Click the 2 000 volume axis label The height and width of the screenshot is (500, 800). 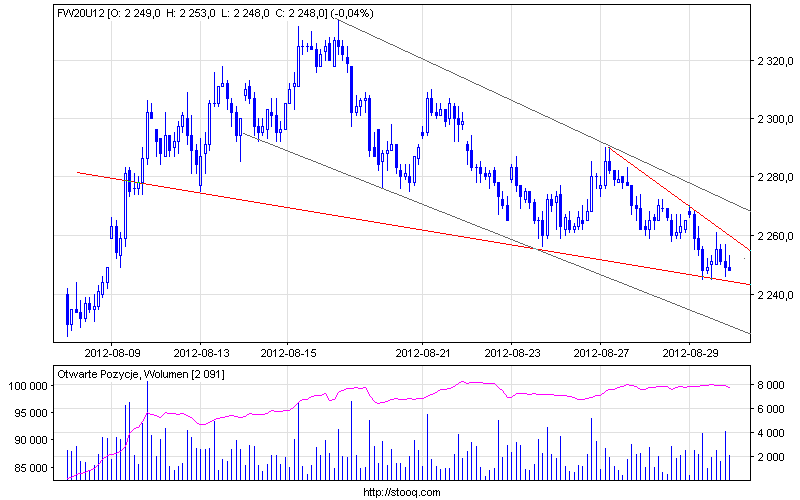(x=770, y=457)
